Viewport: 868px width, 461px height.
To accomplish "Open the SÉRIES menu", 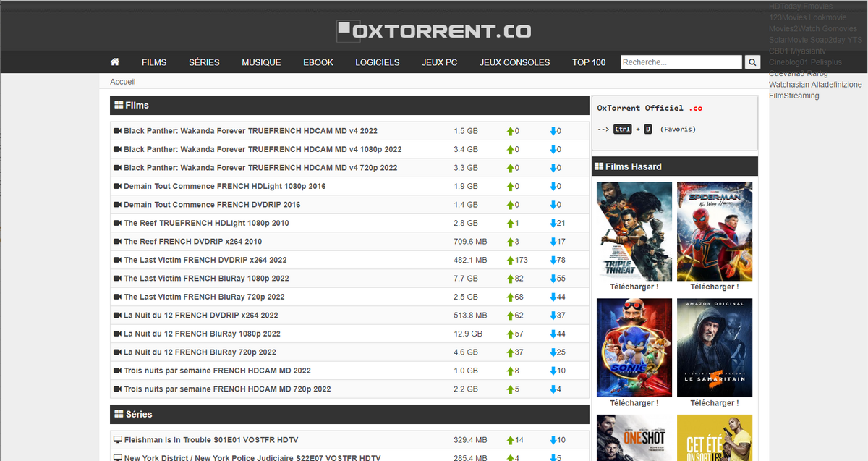I will (204, 62).
